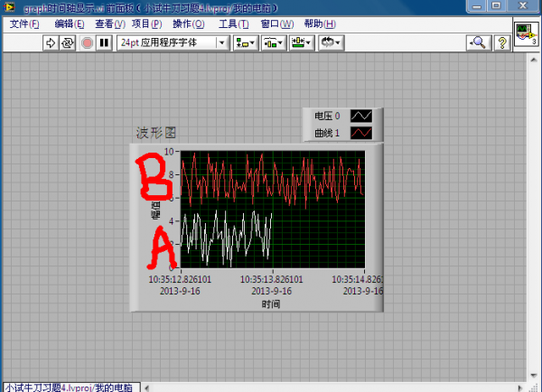Open the Reorder dropdown
Image resolution: width=542 pixels, height=392 pixels.
pos(331,42)
